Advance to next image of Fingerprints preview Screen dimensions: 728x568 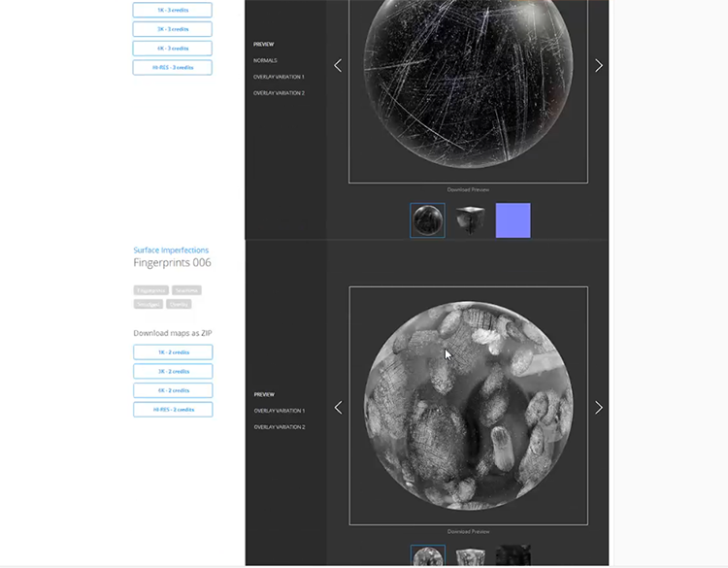pos(598,407)
